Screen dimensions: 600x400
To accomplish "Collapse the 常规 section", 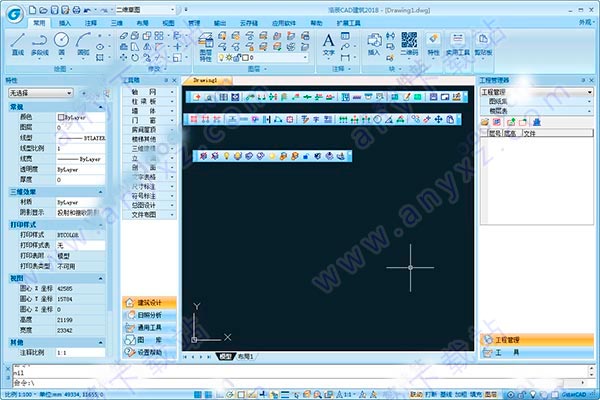I will [x=100, y=107].
